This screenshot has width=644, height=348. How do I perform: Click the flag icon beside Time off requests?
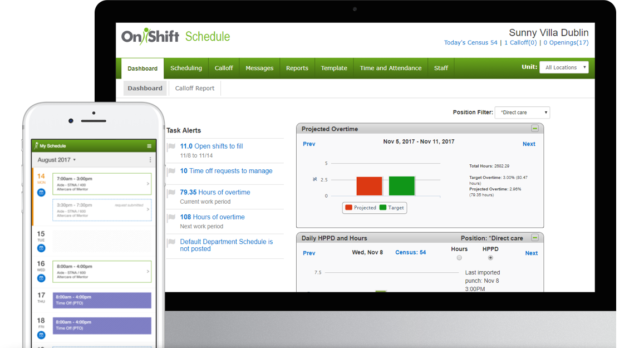tap(172, 171)
